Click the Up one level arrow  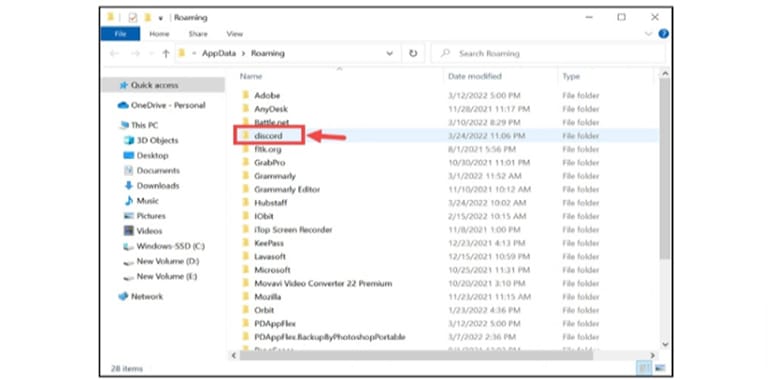tap(166, 53)
